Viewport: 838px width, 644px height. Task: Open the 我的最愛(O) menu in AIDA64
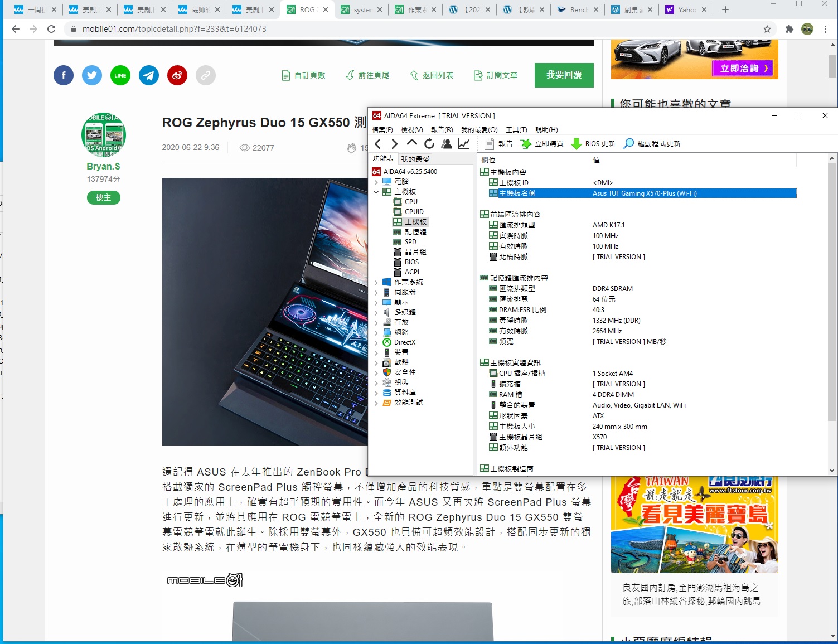479,130
